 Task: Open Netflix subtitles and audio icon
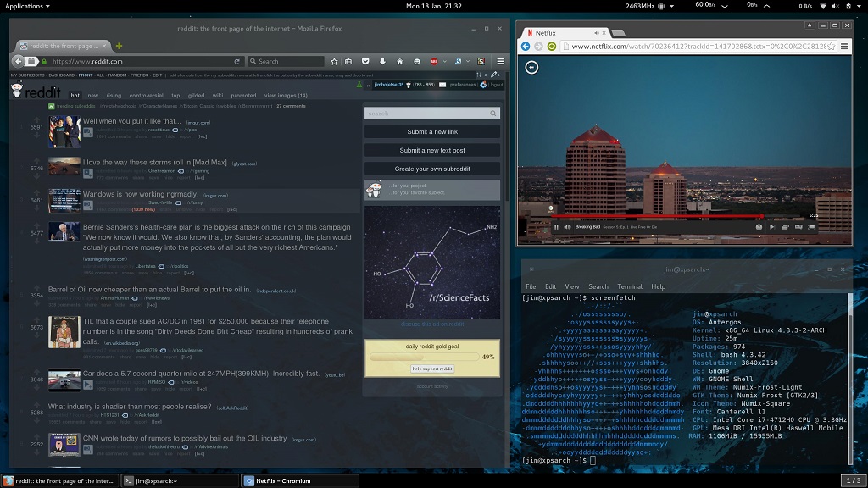coord(798,227)
